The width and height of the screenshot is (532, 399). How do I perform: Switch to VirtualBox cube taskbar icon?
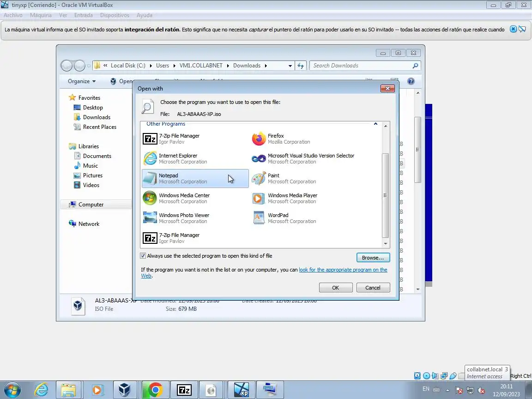[125, 390]
